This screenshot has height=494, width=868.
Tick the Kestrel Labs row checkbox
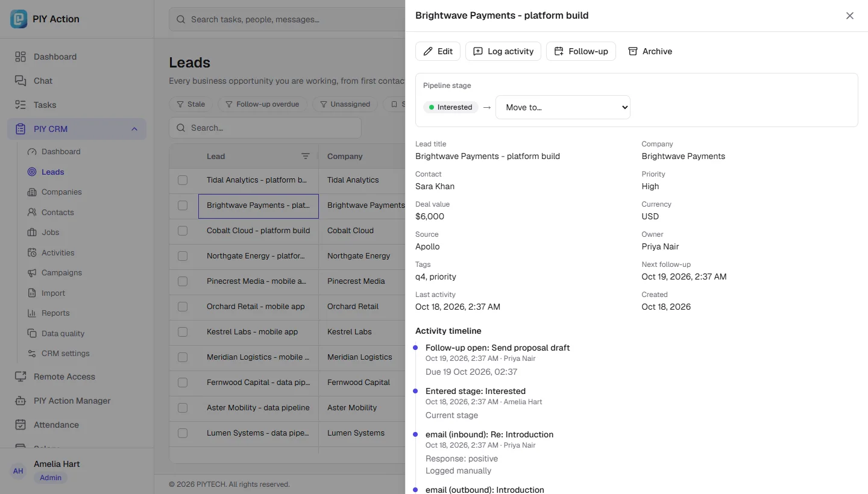point(183,332)
